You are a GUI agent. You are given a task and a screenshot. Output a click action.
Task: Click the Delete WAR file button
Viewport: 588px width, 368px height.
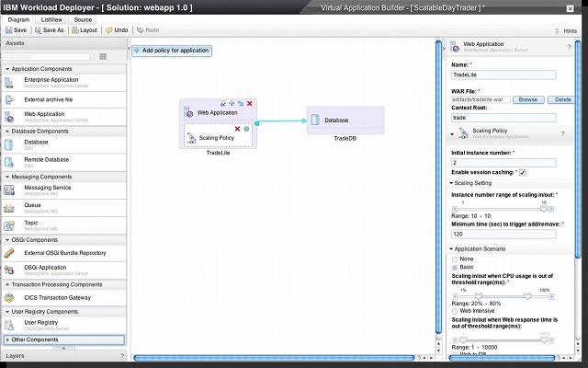click(x=561, y=100)
